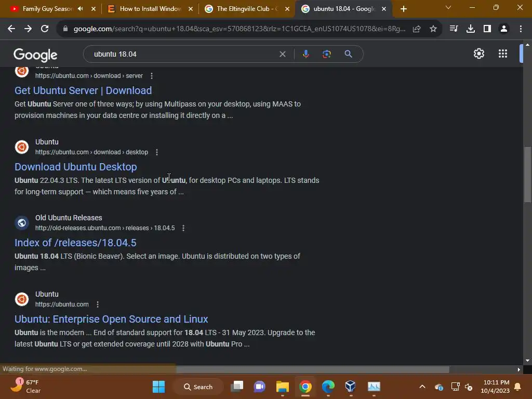Viewport: 532px width, 399px height.
Task: Open more options for ubuntu.com download desktop result
Action: coord(157,152)
